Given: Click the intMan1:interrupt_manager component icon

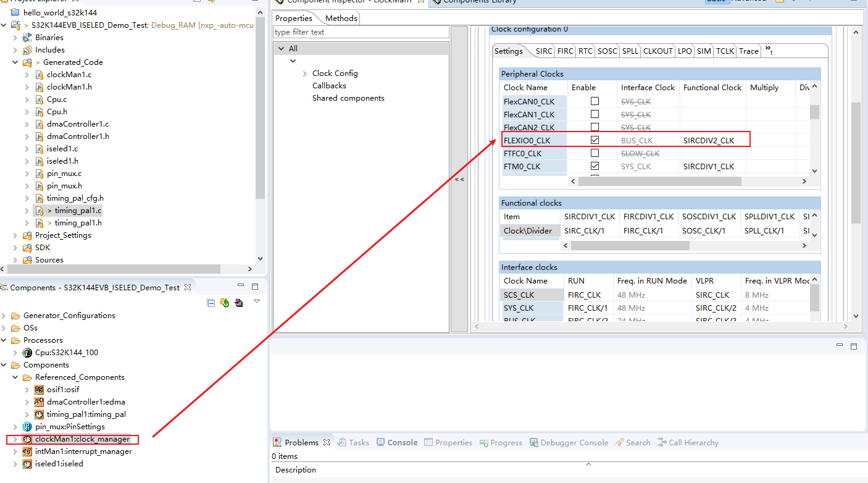Looking at the screenshot, I should pos(27,451).
